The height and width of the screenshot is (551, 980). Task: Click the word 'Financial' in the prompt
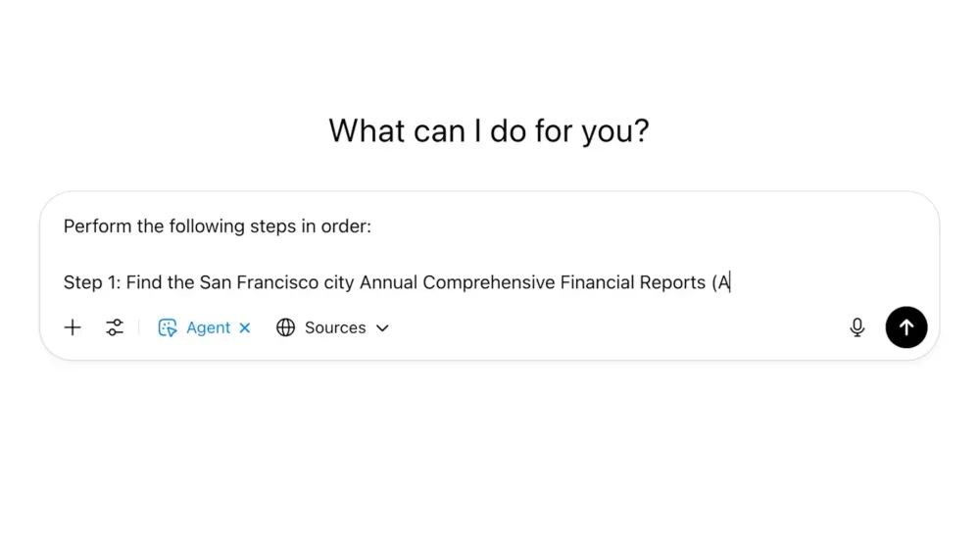coord(597,282)
